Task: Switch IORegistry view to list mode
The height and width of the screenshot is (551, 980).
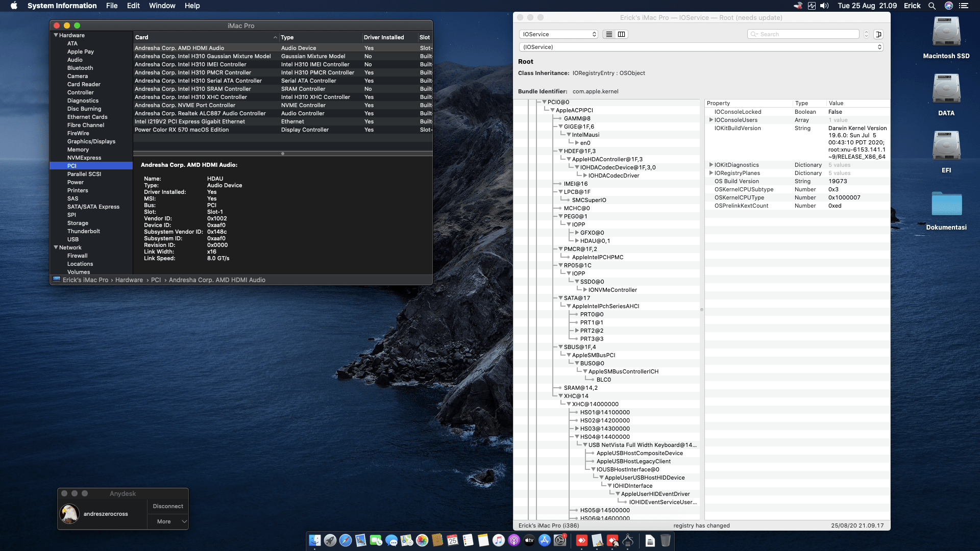Action: pyautogui.click(x=609, y=34)
